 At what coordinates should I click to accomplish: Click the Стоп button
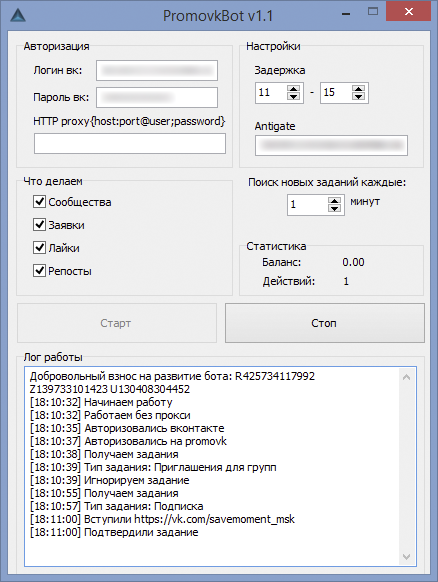(325, 323)
